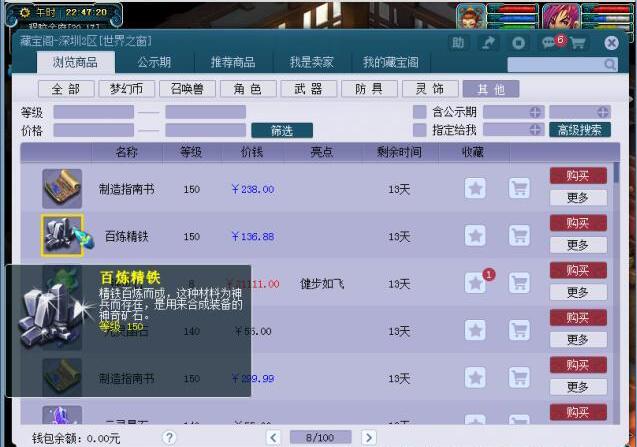Add the ¥55.00 level 140 item to cart
Image resolution: width=637 pixels, height=447 pixels.
(520, 330)
